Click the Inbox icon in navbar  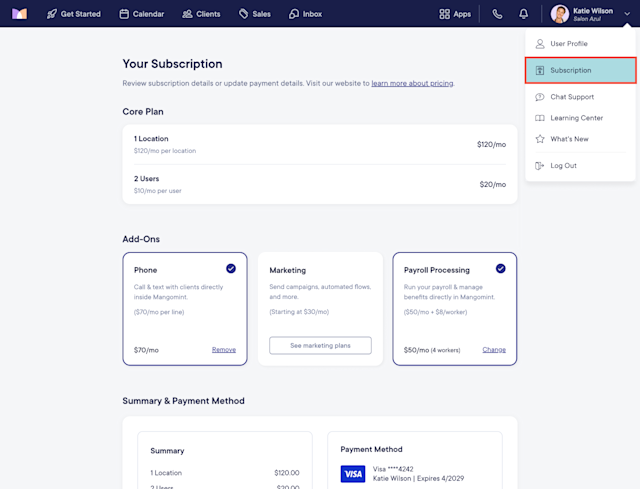point(294,14)
